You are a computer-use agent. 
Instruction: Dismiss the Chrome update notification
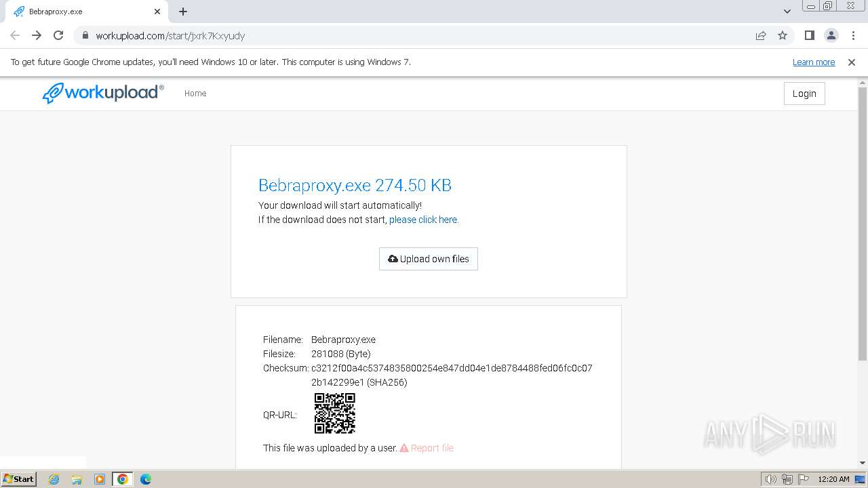pos(852,62)
